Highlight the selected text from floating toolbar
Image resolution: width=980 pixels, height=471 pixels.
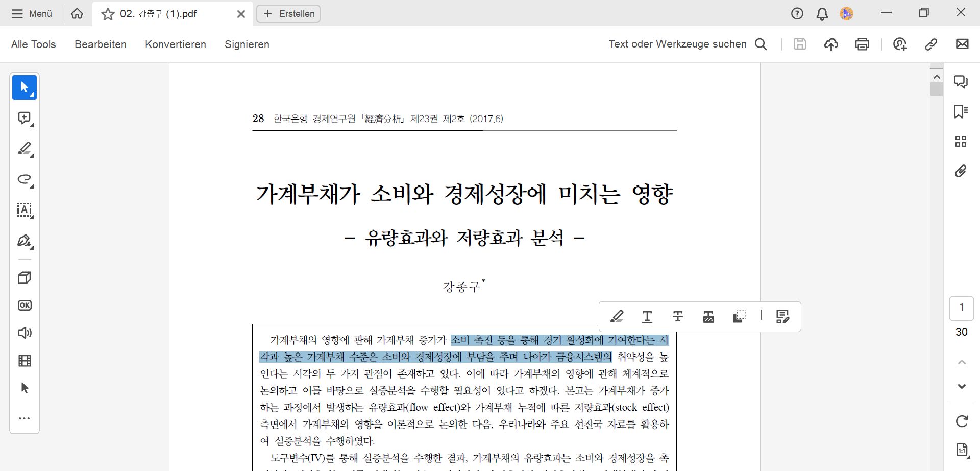pyautogui.click(x=617, y=317)
